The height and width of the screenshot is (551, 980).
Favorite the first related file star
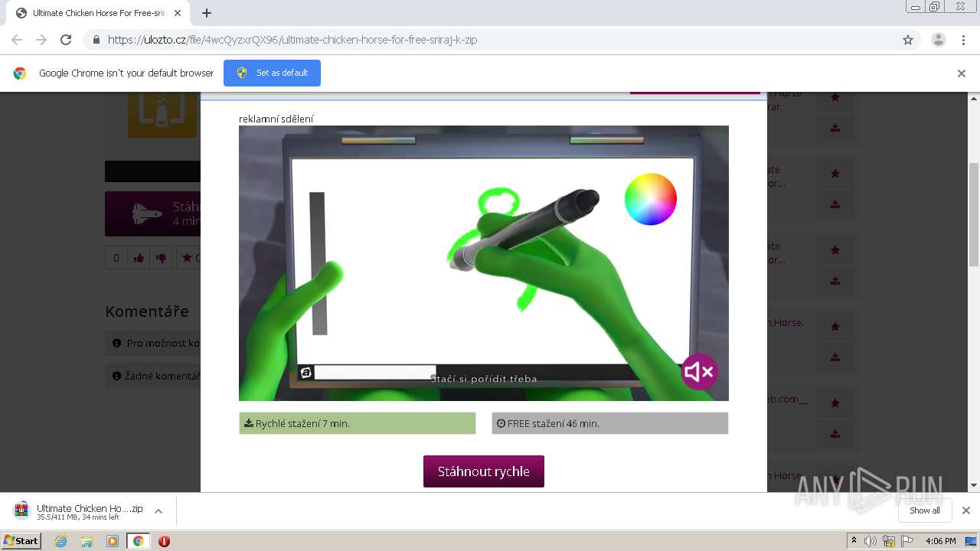[835, 97]
